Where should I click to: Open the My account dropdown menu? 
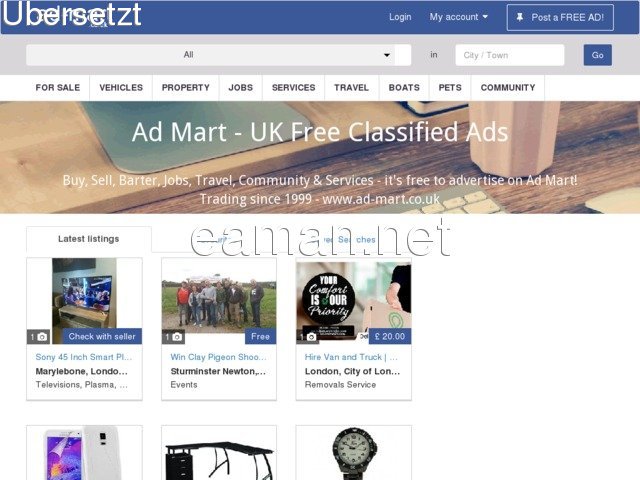458,17
